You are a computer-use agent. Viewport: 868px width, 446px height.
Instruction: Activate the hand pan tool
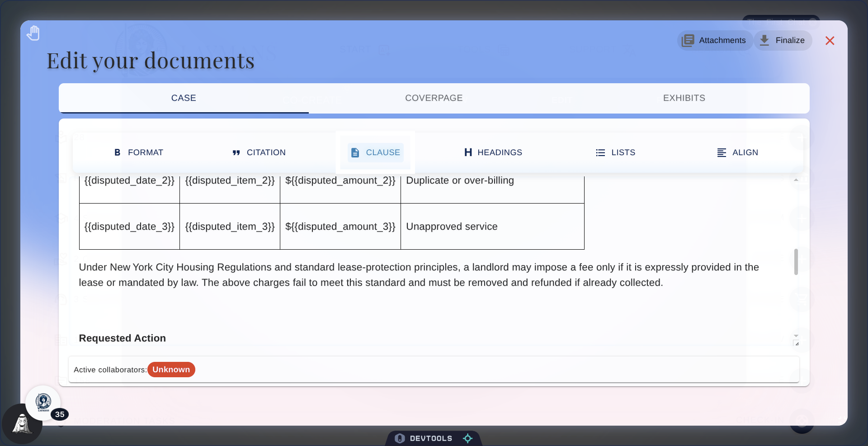(x=33, y=33)
